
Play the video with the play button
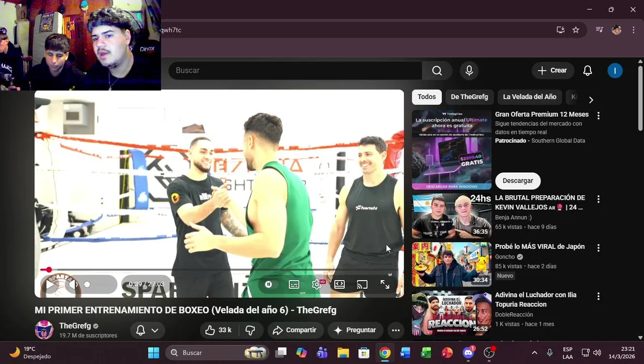click(51, 285)
